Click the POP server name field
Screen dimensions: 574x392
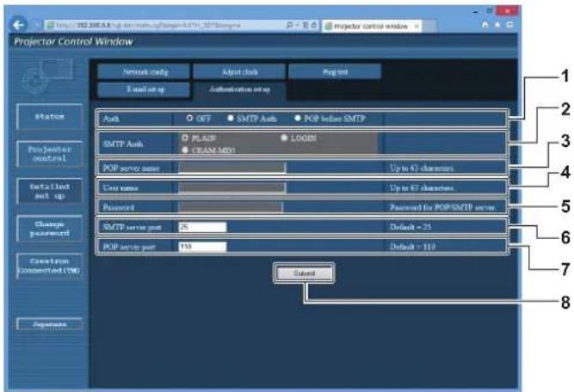pos(231,168)
